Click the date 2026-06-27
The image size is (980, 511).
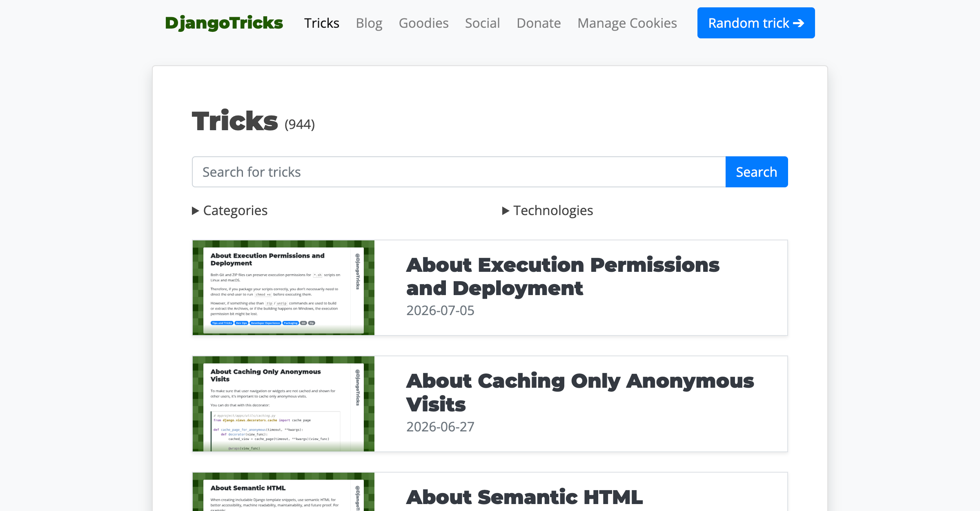(x=440, y=427)
